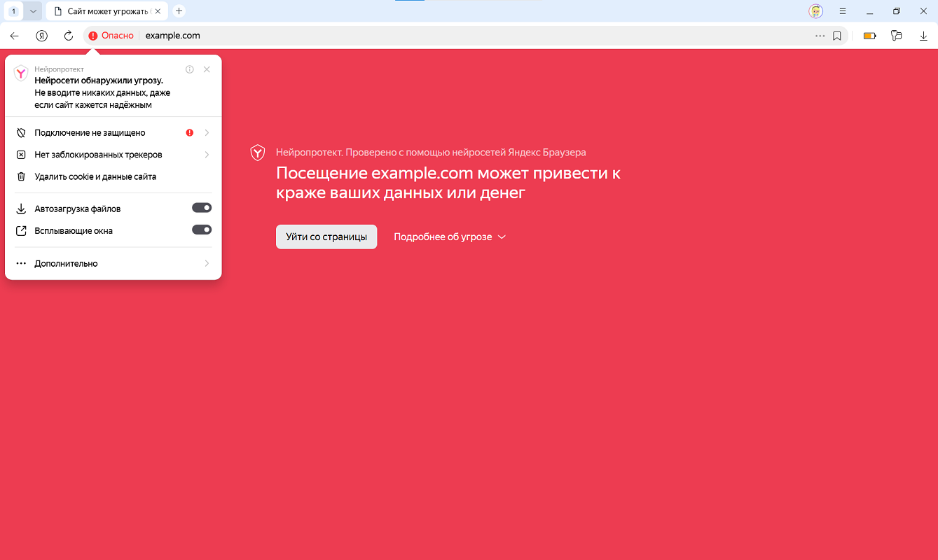Bookmark this page with bookmark icon
The image size is (938, 560).
[x=836, y=36]
